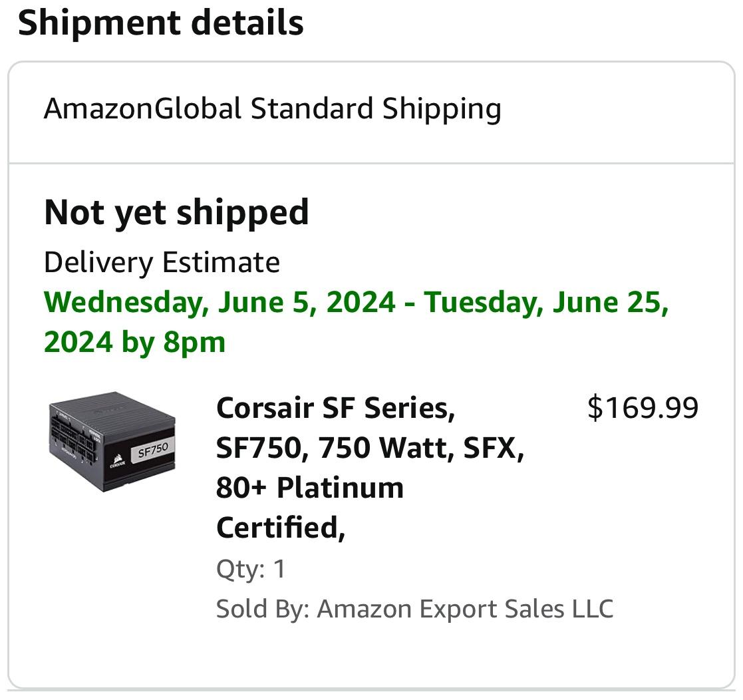The width and height of the screenshot is (743, 700).
Task: Click the "Tuesday, June 25," end date
Action: [x=546, y=302]
